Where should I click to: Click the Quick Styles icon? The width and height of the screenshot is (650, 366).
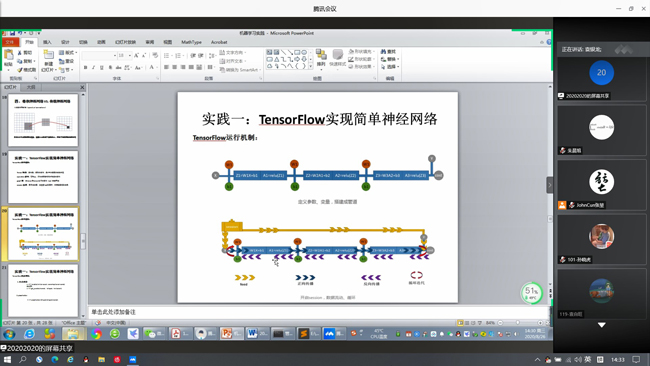[x=337, y=55]
